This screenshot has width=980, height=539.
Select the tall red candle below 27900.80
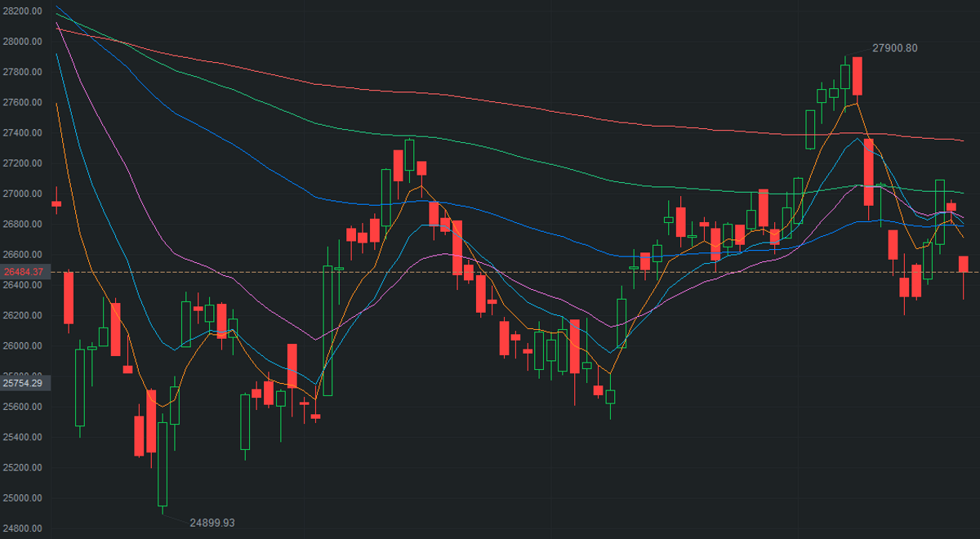[x=857, y=76]
